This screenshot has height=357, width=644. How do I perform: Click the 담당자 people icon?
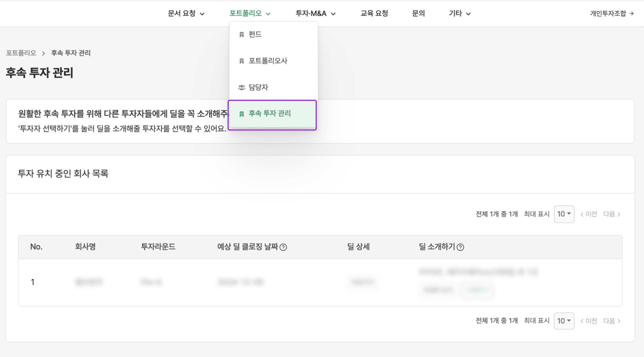[241, 88]
